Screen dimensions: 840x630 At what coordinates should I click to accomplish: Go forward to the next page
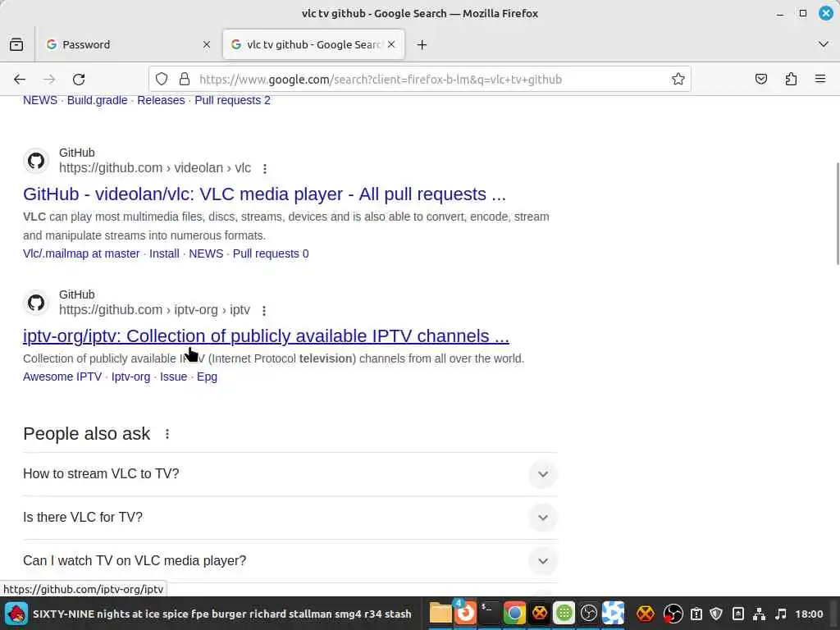click(x=49, y=80)
